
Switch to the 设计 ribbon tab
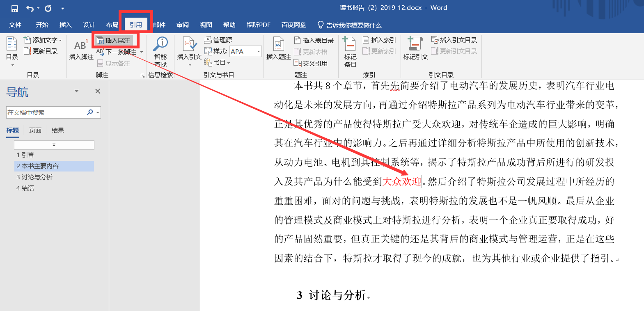[x=89, y=25]
